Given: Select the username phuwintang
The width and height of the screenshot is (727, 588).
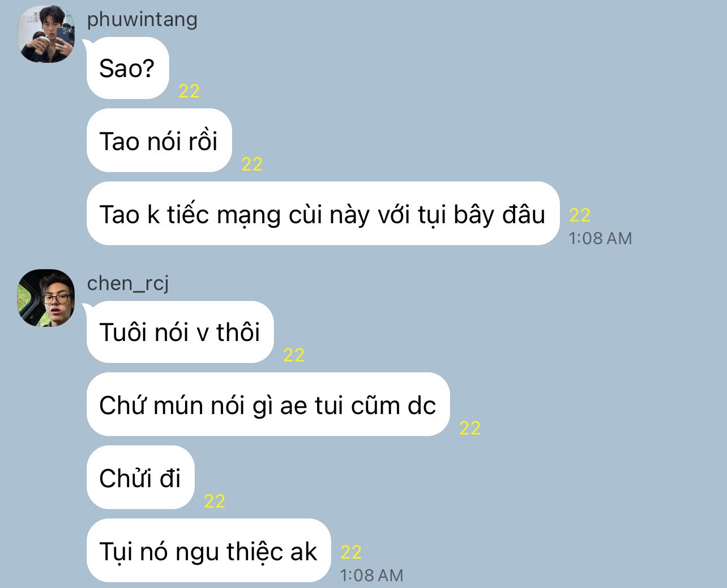Looking at the screenshot, I should [142, 19].
